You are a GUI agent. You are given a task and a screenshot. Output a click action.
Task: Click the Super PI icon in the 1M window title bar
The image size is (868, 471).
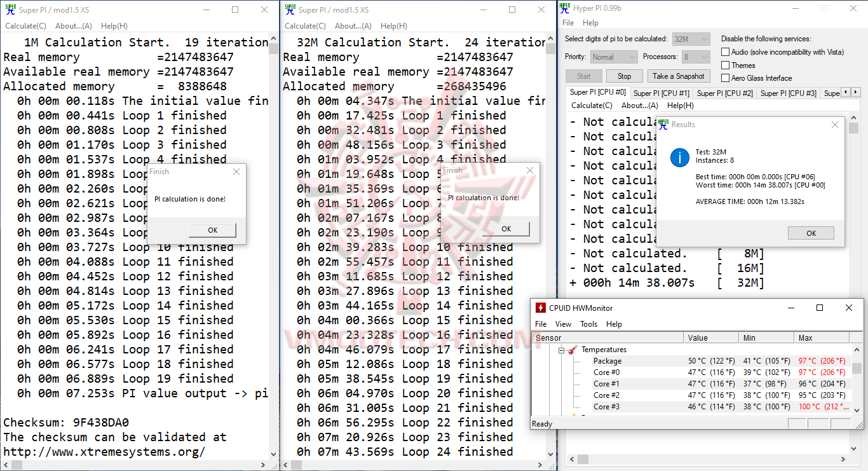(11, 10)
